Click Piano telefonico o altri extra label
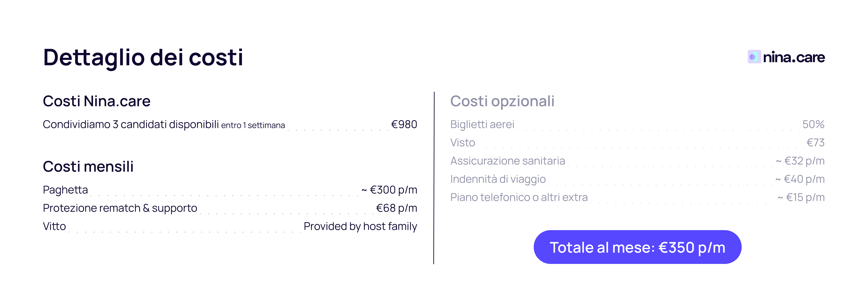This screenshot has width=868, height=307. (x=519, y=197)
